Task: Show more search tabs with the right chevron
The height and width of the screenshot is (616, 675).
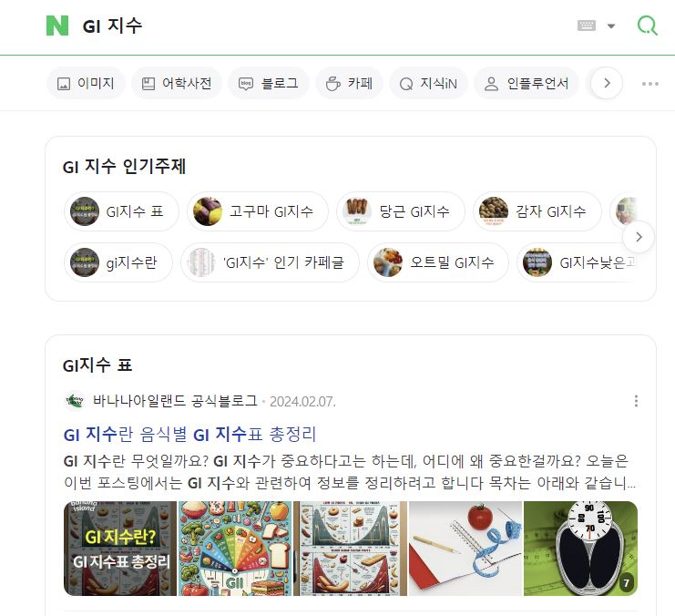Action: point(607,83)
